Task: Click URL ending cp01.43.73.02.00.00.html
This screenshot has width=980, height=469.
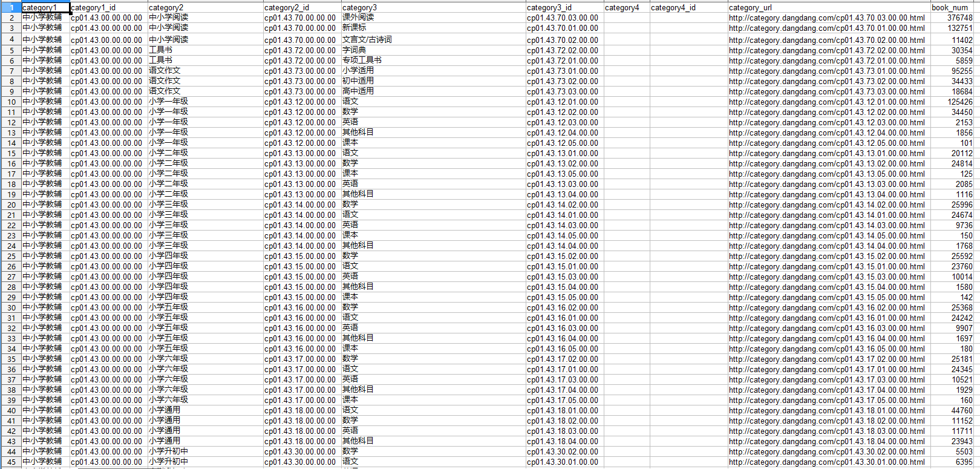Action: pyautogui.click(x=829, y=81)
